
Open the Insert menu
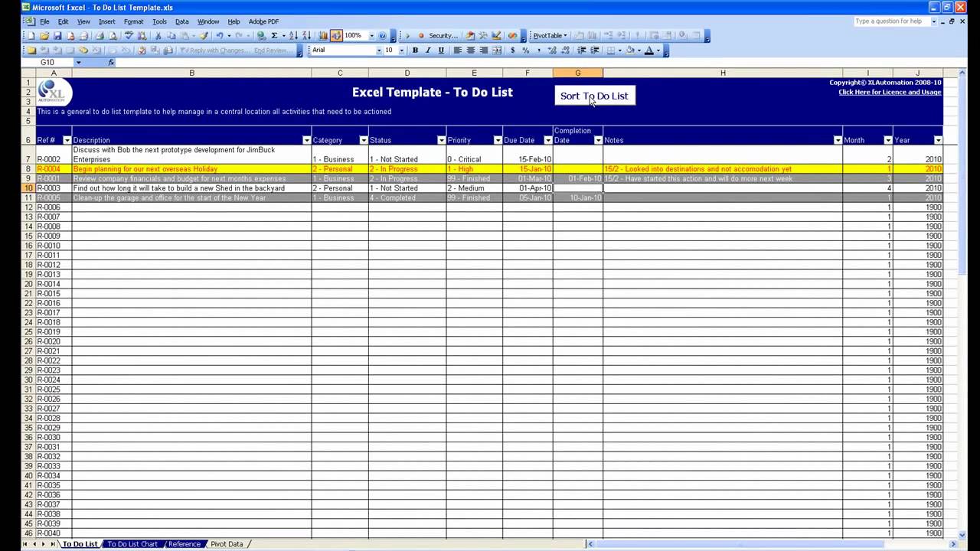tap(106, 21)
